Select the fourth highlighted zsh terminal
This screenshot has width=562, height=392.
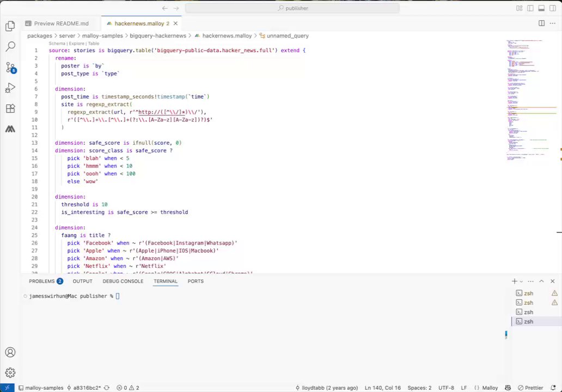(x=536, y=321)
